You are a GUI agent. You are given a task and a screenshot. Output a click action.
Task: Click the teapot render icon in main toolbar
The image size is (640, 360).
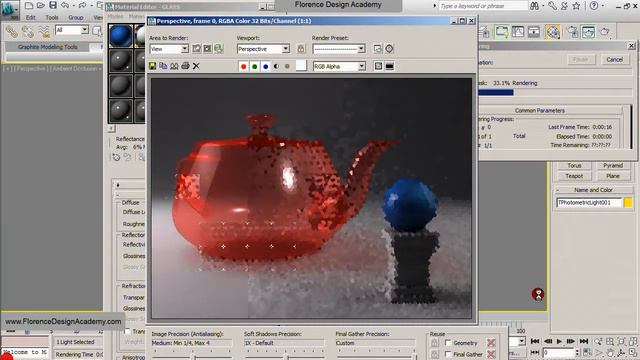pyautogui.click(x=604, y=31)
